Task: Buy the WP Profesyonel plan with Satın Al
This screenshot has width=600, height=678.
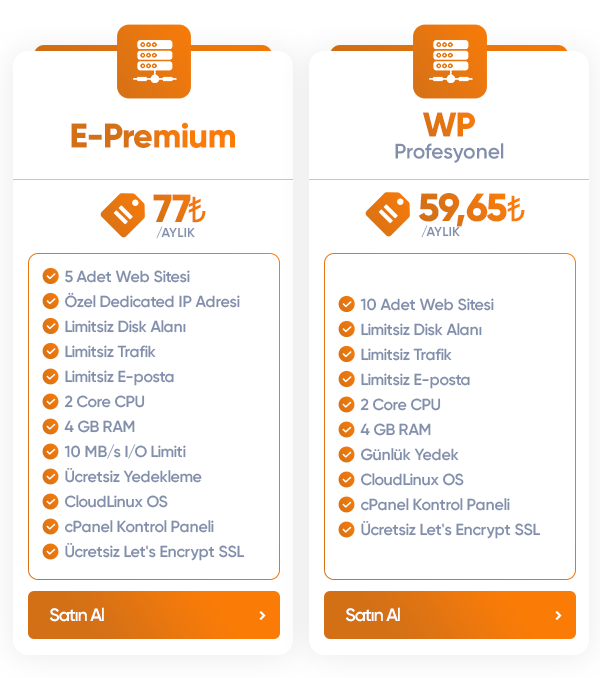Action: coord(450,615)
